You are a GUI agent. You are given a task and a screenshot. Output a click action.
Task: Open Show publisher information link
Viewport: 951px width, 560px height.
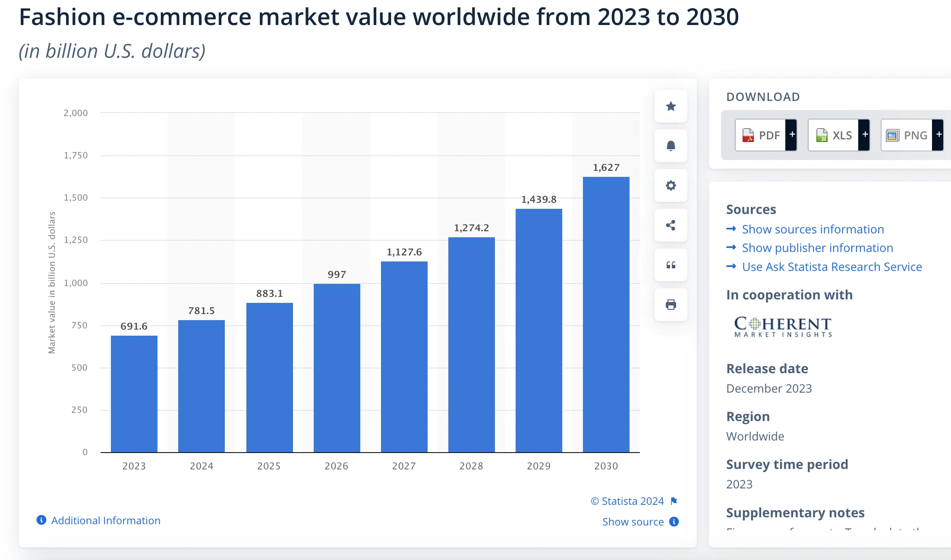(x=817, y=248)
